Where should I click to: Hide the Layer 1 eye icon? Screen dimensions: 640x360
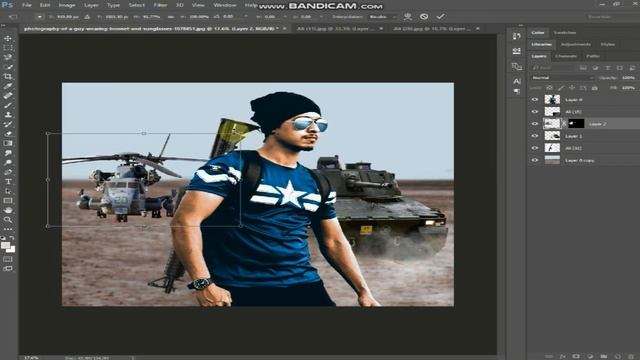(535, 136)
